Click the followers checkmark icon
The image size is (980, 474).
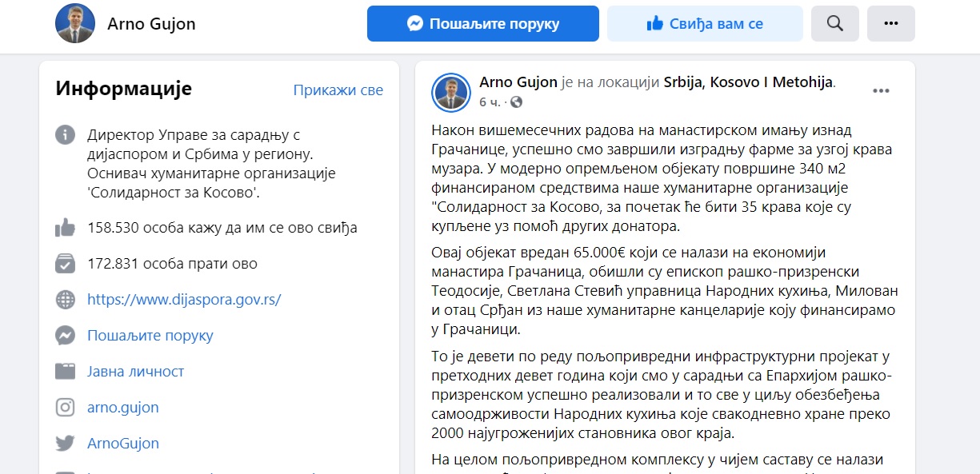coord(66,263)
